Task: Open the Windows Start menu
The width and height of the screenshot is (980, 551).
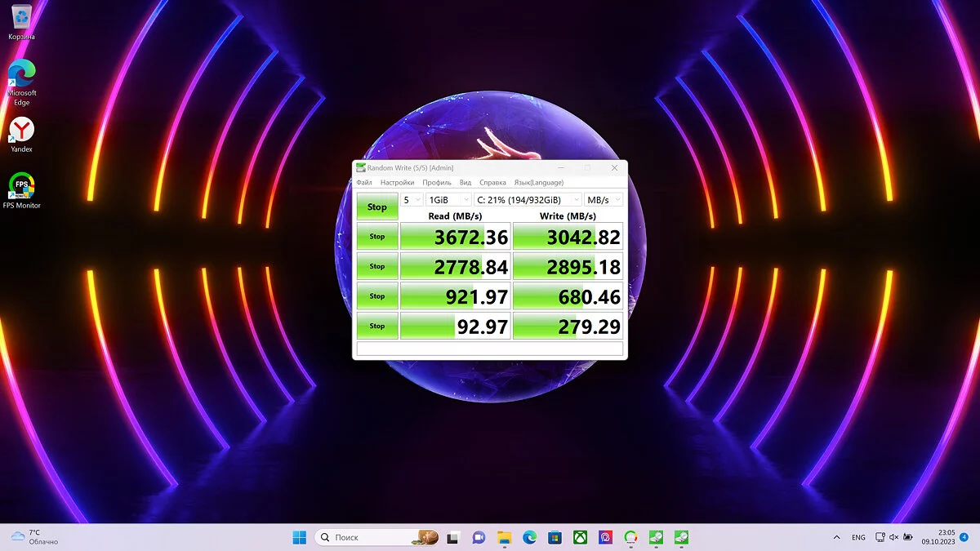Action: (x=300, y=537)
